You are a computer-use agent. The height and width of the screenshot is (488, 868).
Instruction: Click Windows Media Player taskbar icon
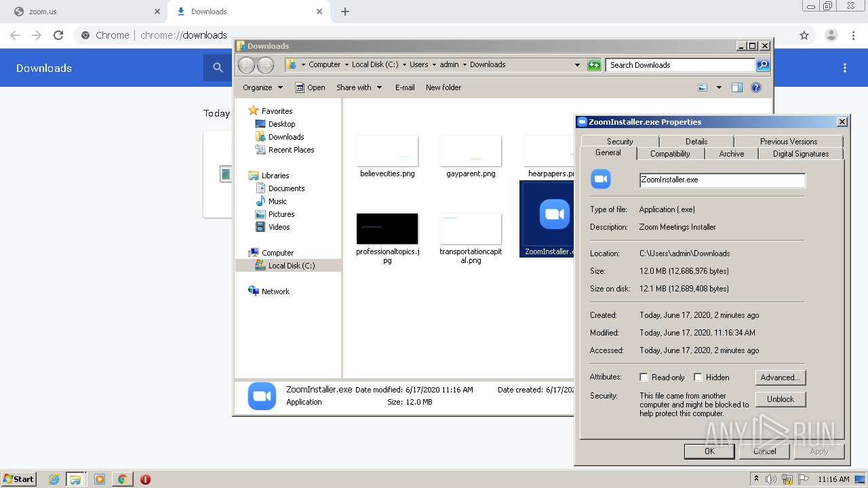tap(100, 479)
